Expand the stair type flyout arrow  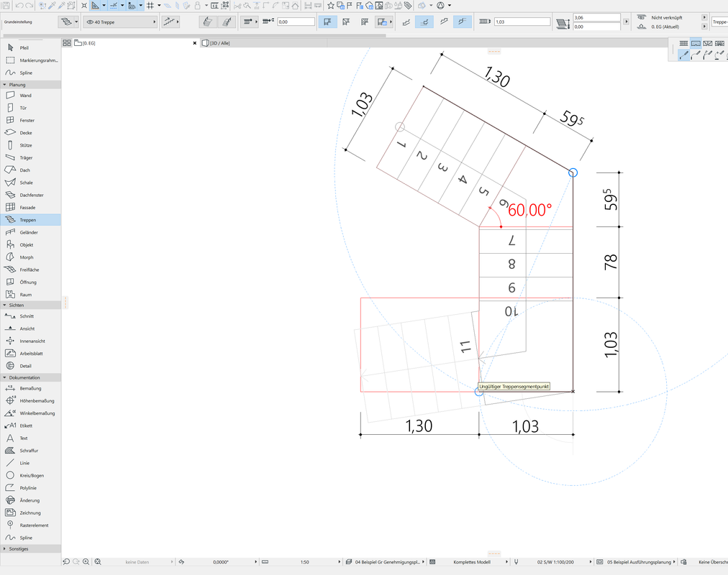pos(178,22)
